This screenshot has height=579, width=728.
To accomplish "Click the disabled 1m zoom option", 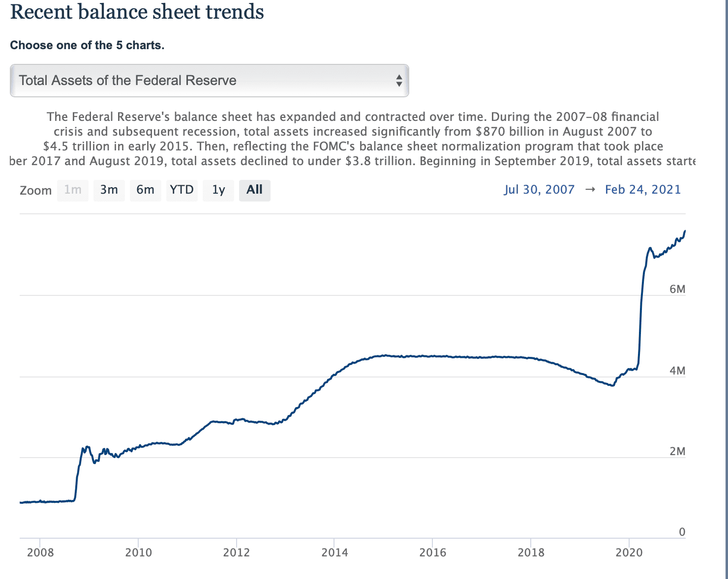I will 72,190.
